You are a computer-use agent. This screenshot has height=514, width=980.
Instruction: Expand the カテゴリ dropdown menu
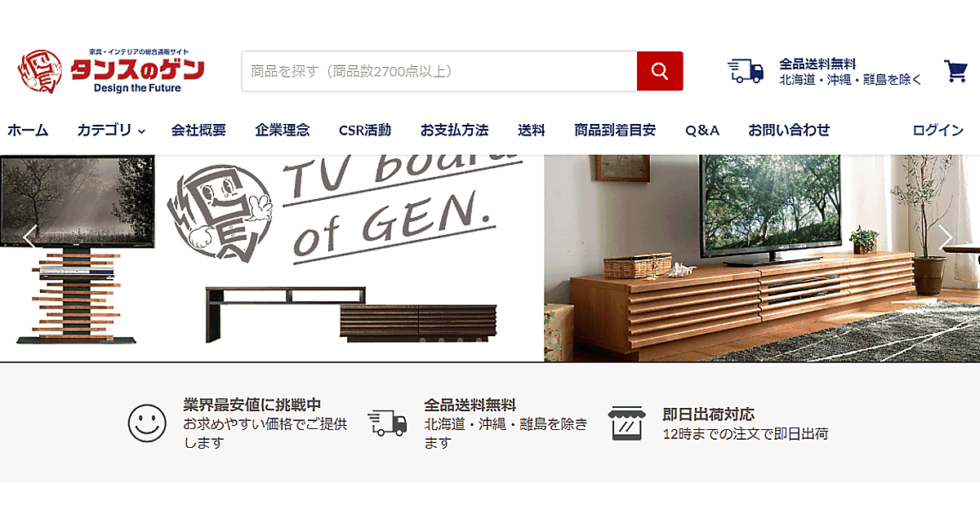(x=111, y=130)
